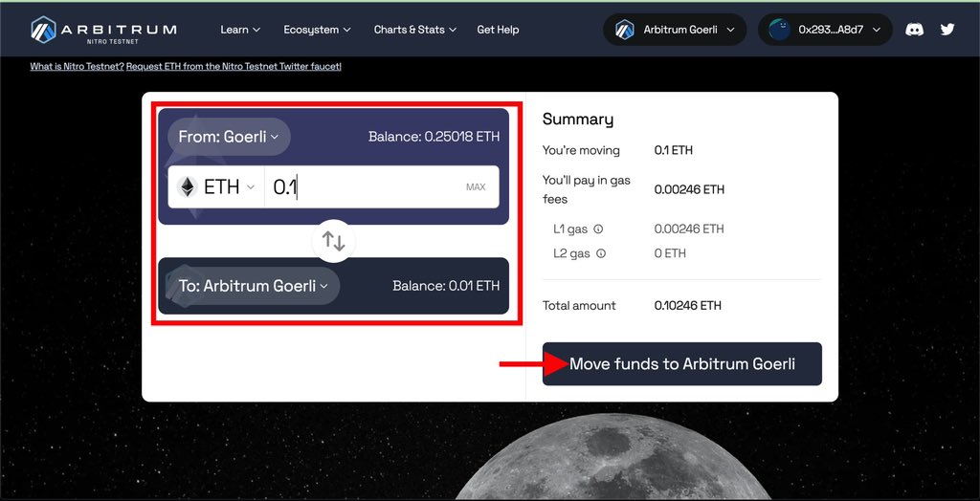Open the Arbitrum Nitro Testnet logo home
This screenshot has height=501, width=980.
(x=103, y=30)
